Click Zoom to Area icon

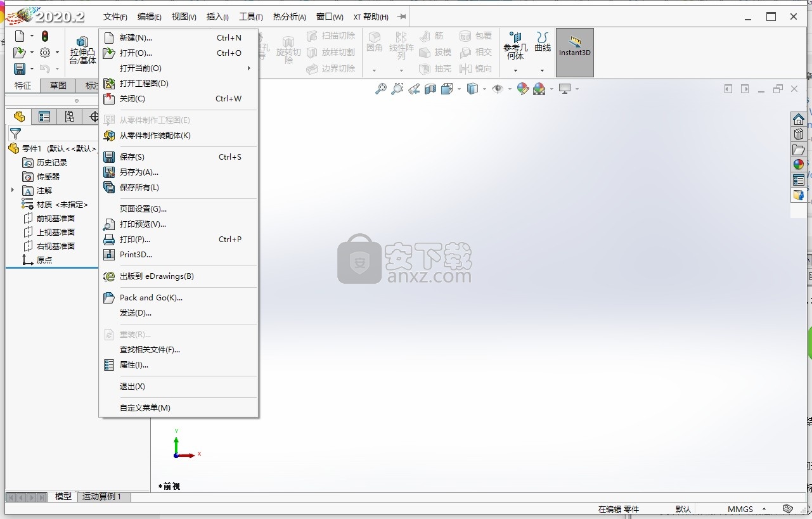pos(397,89)
